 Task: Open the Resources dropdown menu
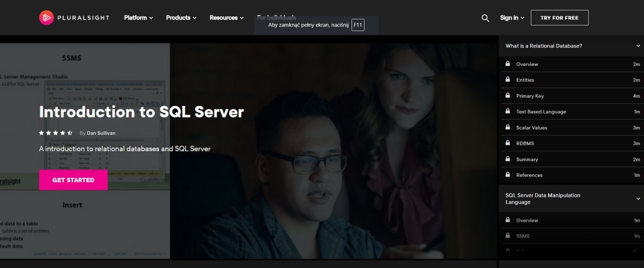[x=227, y=18]
